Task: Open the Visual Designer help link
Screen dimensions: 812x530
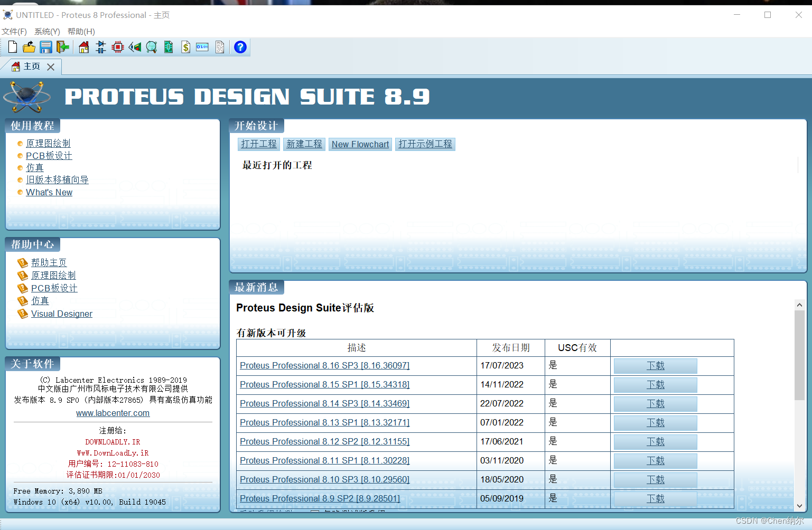Action: pyautogui.click(x=62, y=314)
